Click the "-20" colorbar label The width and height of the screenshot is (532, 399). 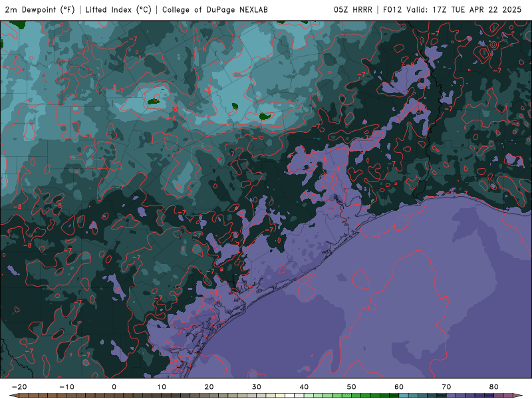19,387
